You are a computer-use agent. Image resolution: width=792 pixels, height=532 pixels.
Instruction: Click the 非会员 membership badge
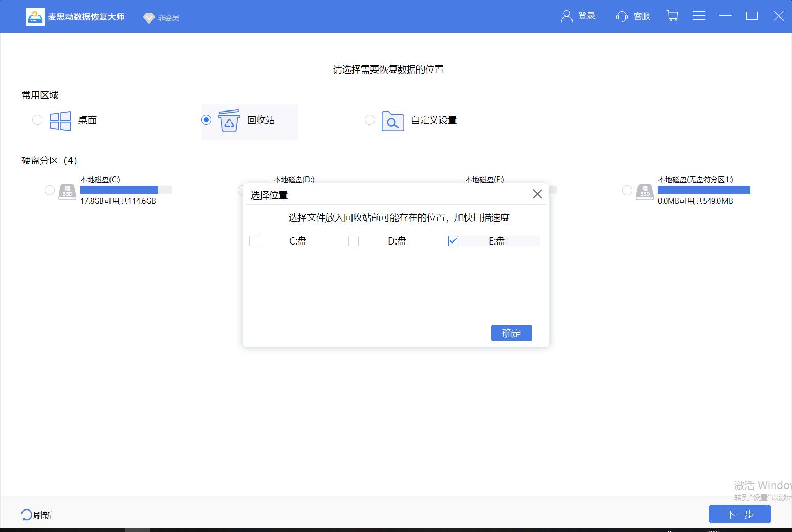point(161,18)
